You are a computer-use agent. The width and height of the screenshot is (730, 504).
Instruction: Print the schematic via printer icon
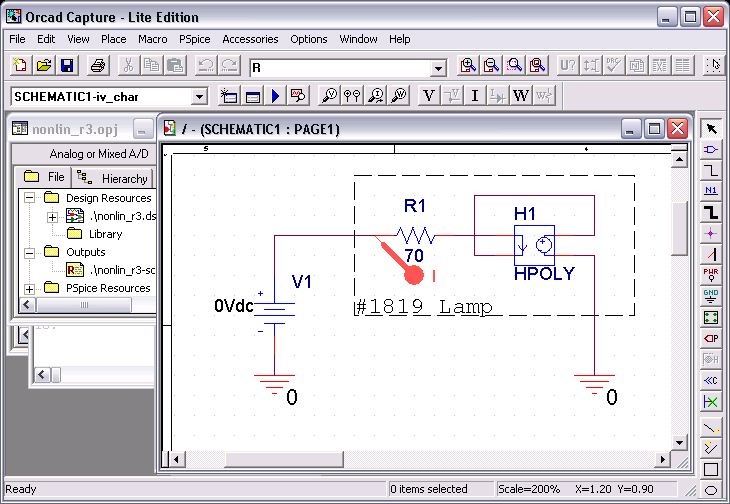point(98,66)
